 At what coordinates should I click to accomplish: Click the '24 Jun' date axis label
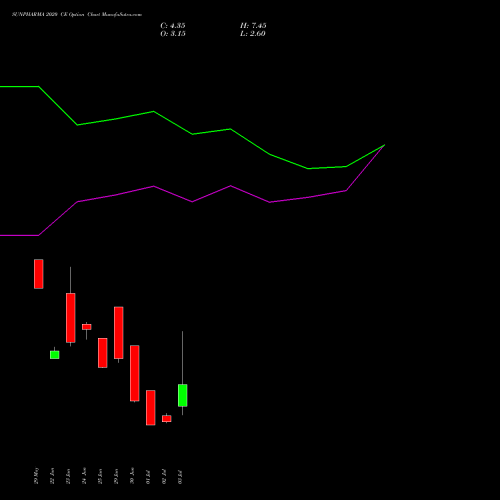point(84,476)
